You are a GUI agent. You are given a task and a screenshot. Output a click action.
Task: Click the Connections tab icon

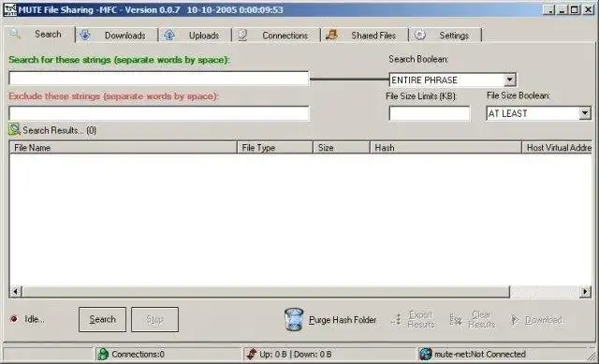pyautogui.click(x=242, y=36)
